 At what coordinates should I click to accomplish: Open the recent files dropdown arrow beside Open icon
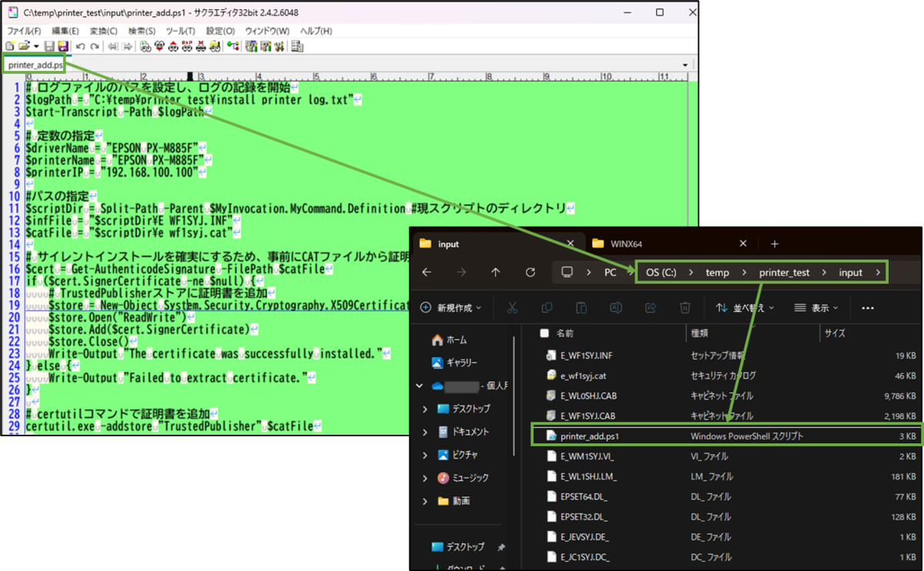coord(36,46)
